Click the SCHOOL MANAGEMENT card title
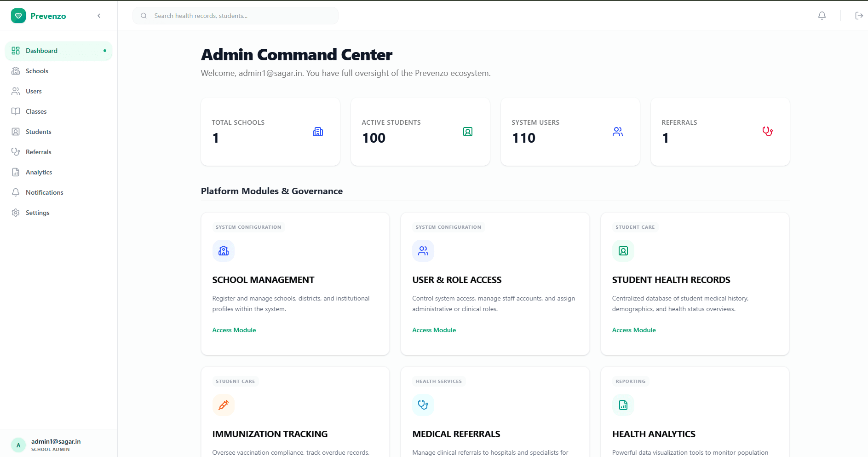This screenshot has height=457, width=868. click(x=263, y=280)
